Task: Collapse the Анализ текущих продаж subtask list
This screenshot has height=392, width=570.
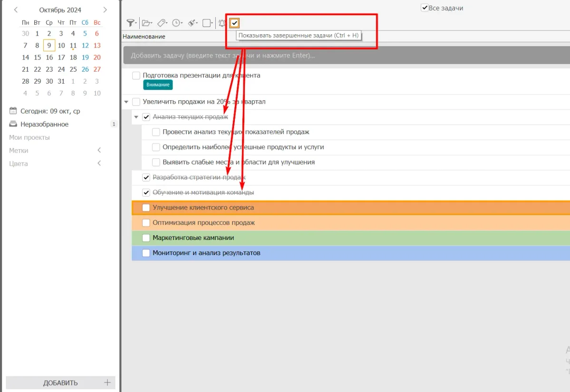Action: (x=136, y=117)
